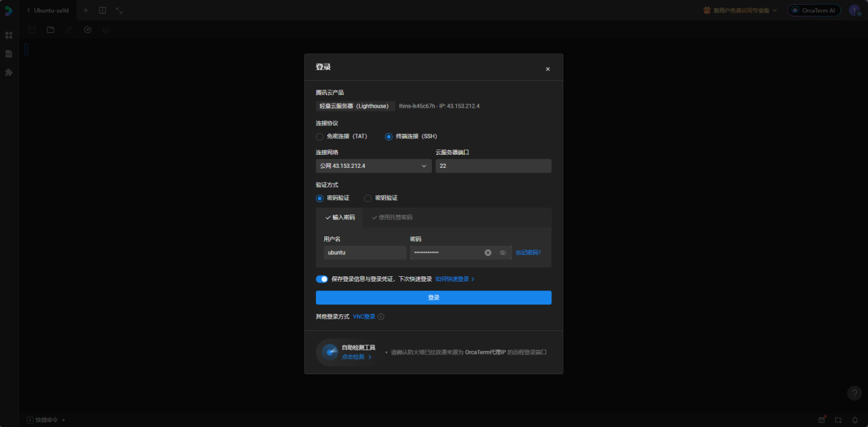Click the notification bell icon in status bar

855,419
